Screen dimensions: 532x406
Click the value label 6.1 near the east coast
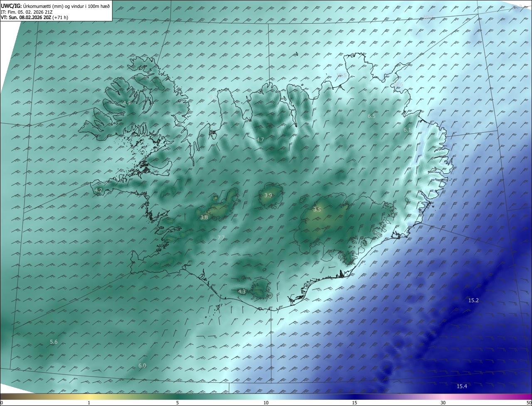pos(407,130)
